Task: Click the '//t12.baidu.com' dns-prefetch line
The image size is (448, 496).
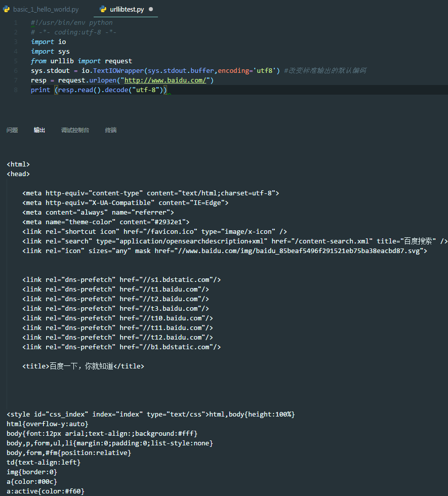Action: [x=117, y=337]
